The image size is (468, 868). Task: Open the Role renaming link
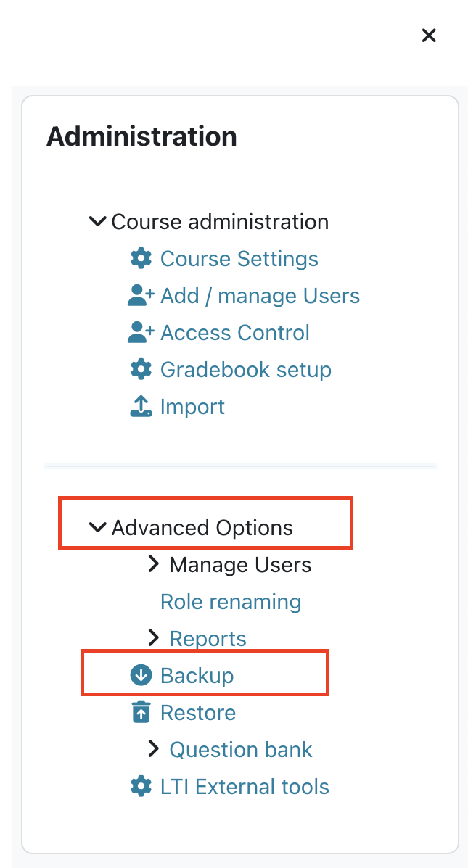(x=231, y=602)
